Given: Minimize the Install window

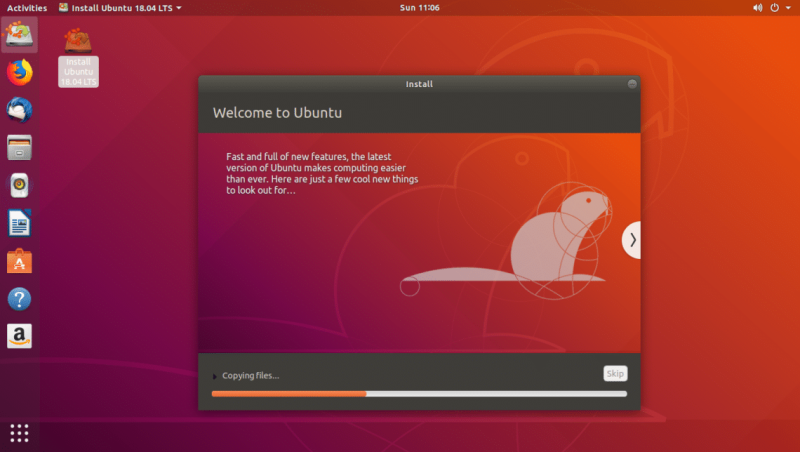Looking at the screenshot, I should [x=632, y=84].
